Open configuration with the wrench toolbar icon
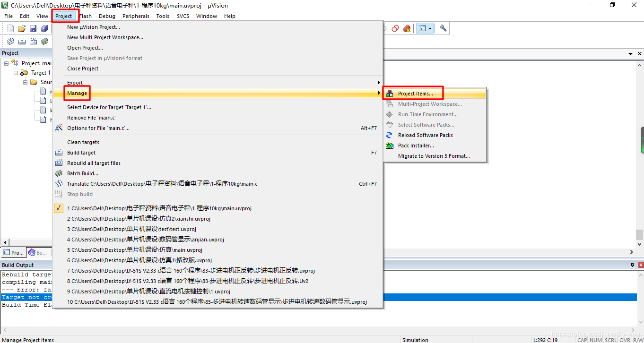The height and width of the screenshot is (343, 644). coord(443,28)
